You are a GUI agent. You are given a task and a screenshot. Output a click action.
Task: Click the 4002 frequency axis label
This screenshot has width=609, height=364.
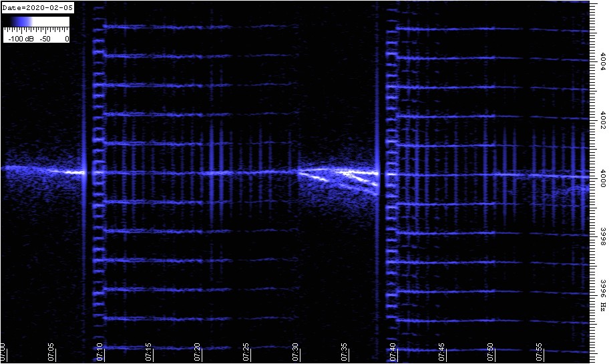point(603,120)
